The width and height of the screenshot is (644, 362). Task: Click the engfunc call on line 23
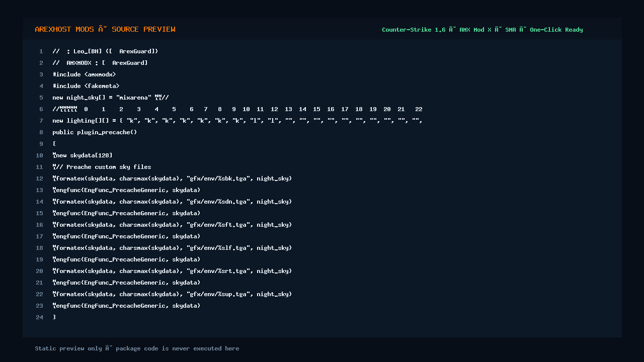pos(126,306)
